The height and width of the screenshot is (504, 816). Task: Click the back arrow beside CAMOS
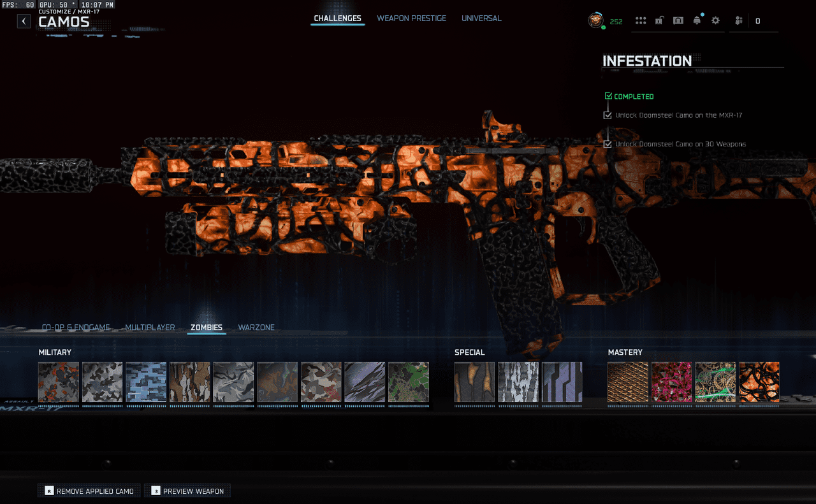(x=24, y=21)
